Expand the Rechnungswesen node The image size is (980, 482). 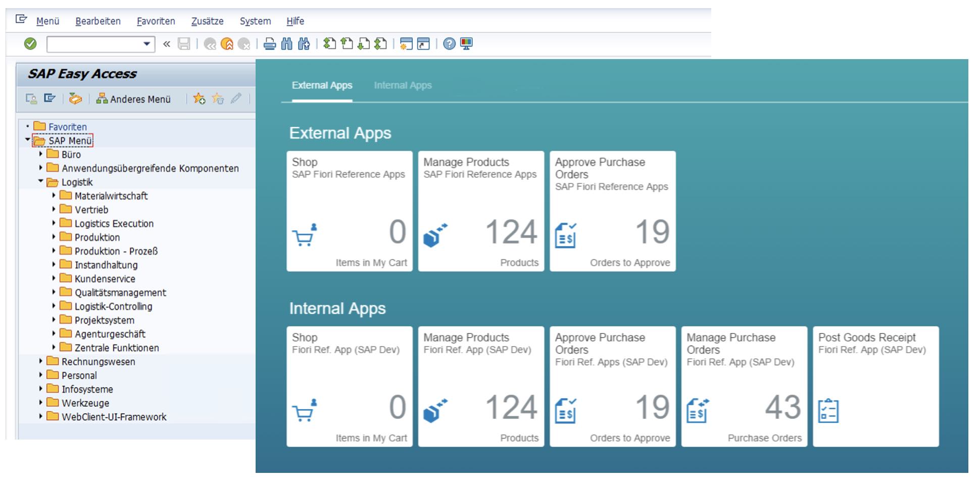(x=41, y=361)
